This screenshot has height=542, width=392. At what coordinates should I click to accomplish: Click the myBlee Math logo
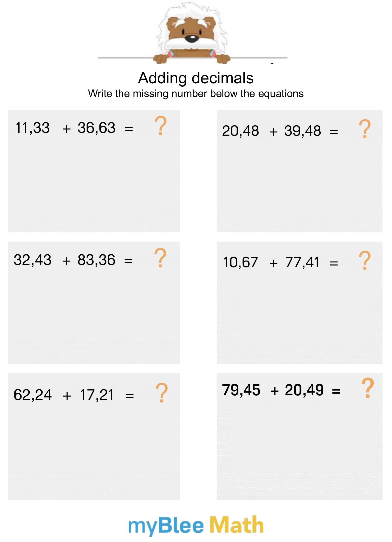coord(196,525)
